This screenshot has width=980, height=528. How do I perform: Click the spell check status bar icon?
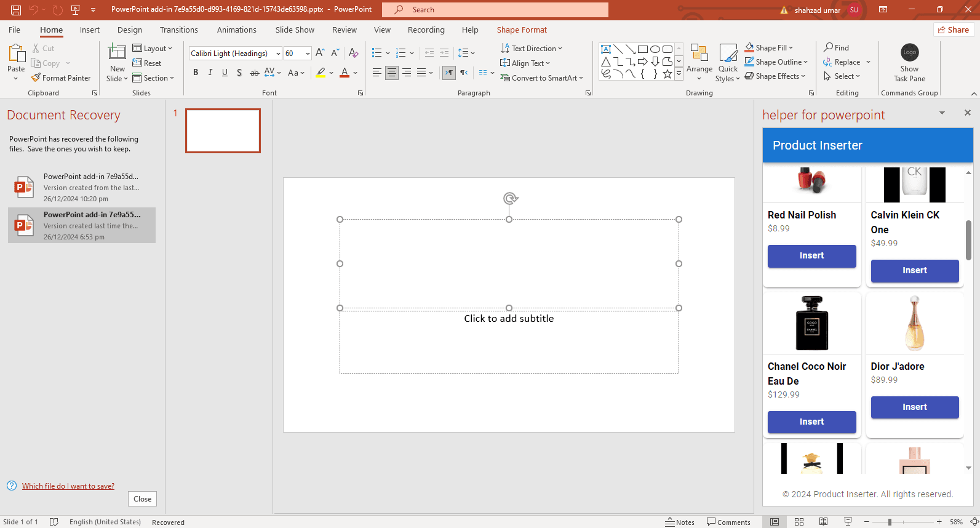54,522
